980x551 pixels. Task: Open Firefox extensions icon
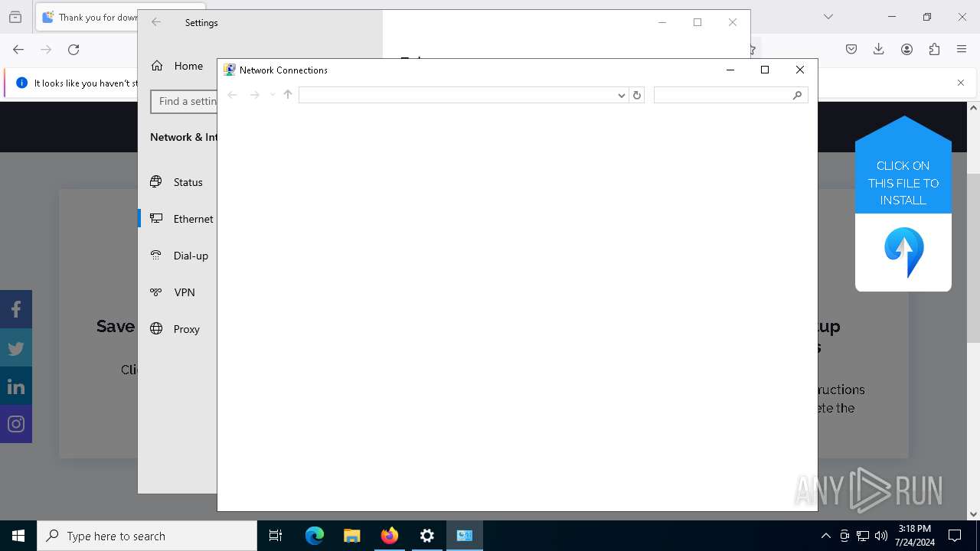[x=934, y=49]
